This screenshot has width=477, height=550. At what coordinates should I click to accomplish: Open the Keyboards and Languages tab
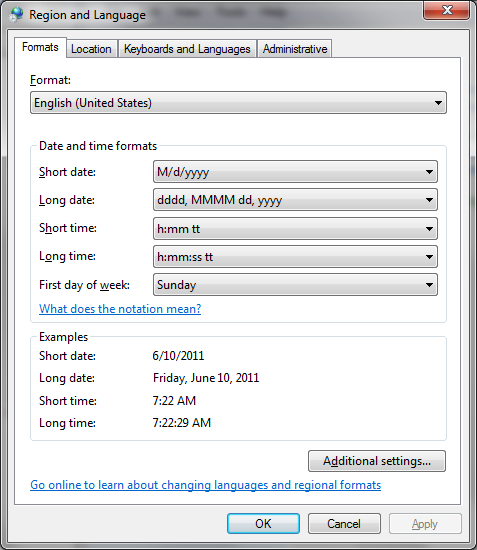pyautogui.click(x=187, y=49)
